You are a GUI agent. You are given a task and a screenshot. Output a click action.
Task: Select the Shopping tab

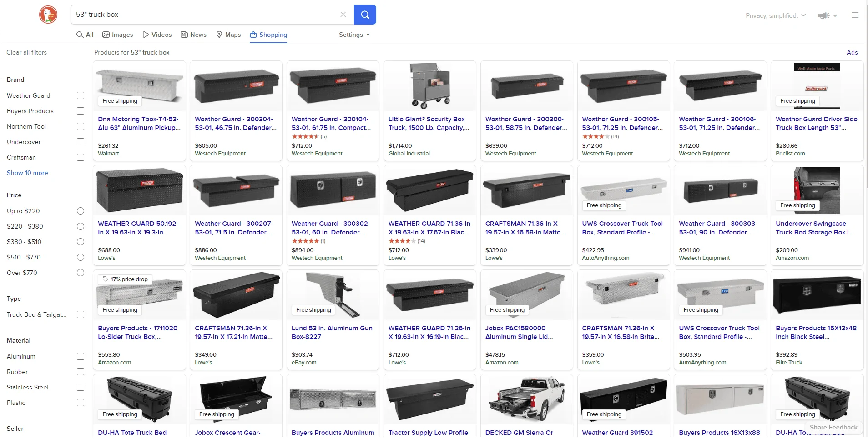(268, 35)
